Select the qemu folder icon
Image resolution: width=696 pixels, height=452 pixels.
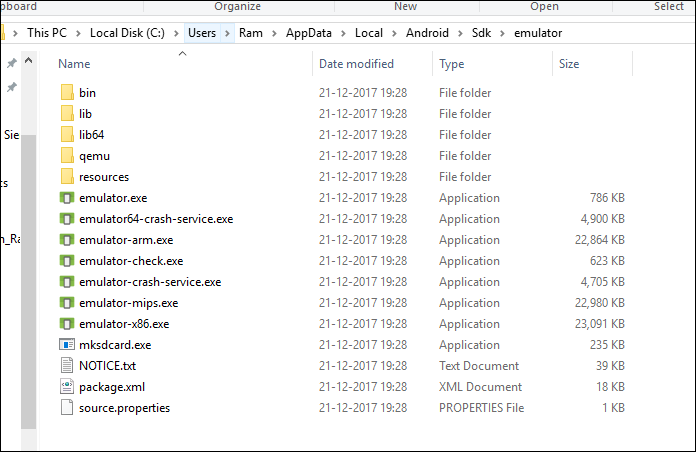(67, 156)
